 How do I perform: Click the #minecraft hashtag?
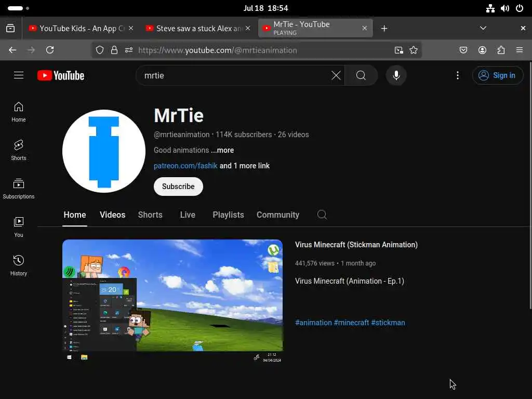351,323
